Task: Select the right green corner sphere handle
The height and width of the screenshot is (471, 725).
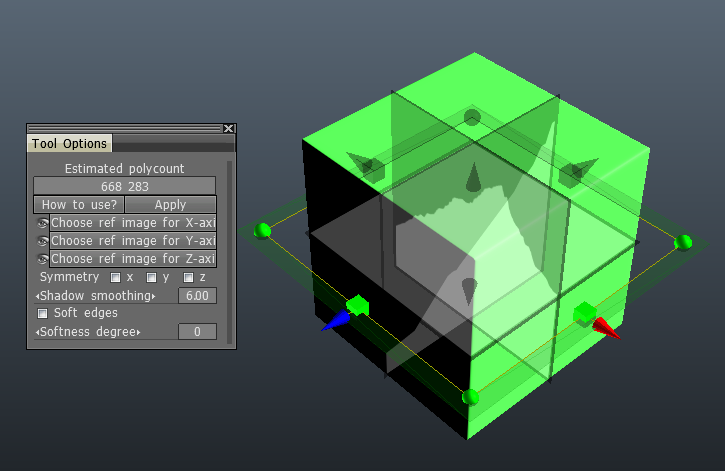Action: pos(683,242)
